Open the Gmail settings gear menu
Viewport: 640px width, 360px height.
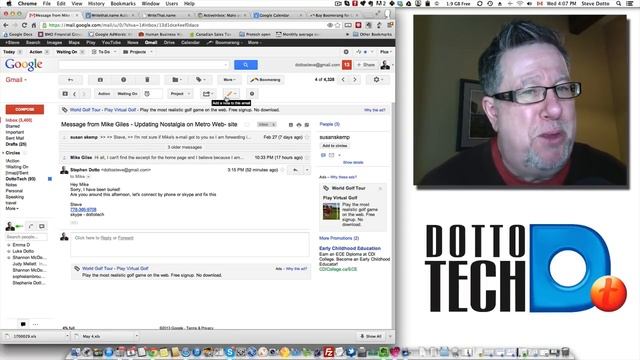point(378,80)
